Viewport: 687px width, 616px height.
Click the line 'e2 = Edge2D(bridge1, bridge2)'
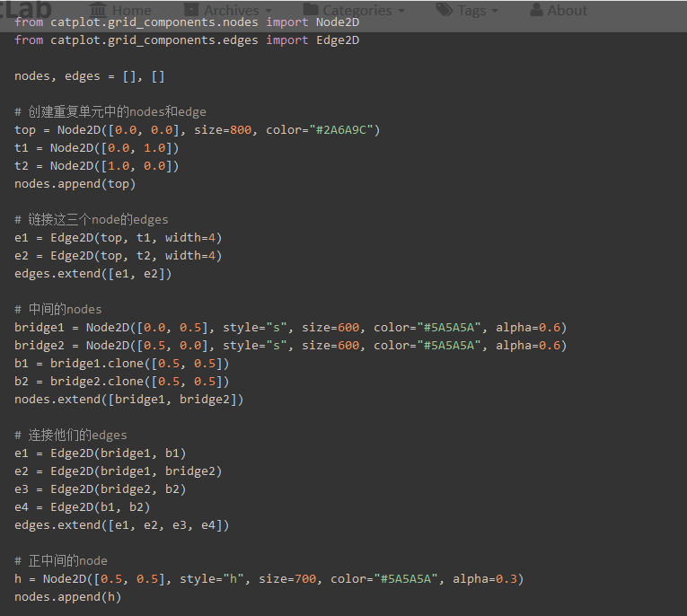coord(119,471)
